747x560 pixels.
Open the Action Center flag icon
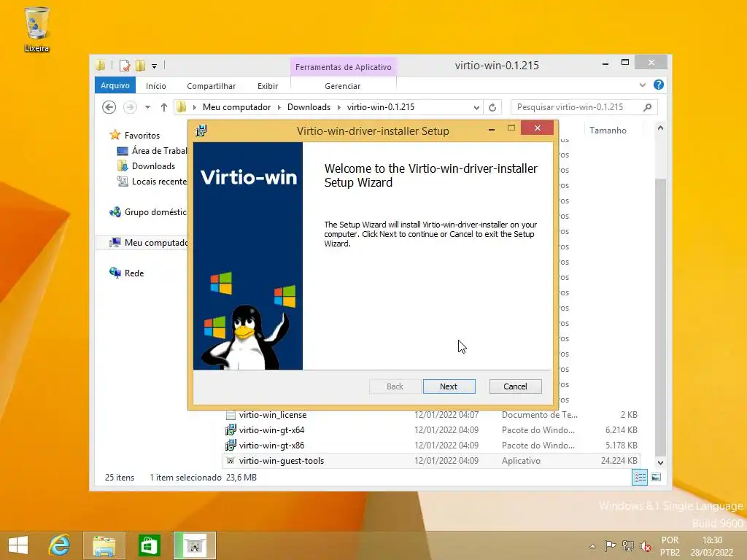[610, 545]
